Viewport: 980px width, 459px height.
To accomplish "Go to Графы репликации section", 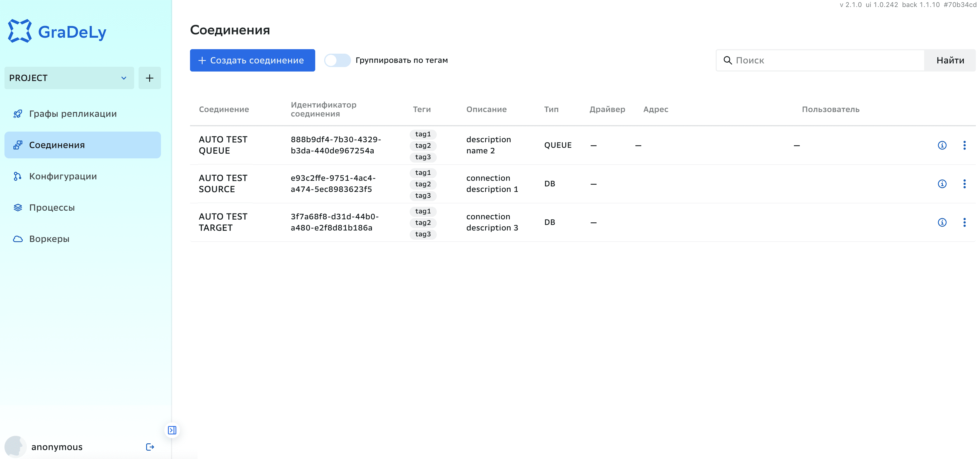I will point(73,114).
